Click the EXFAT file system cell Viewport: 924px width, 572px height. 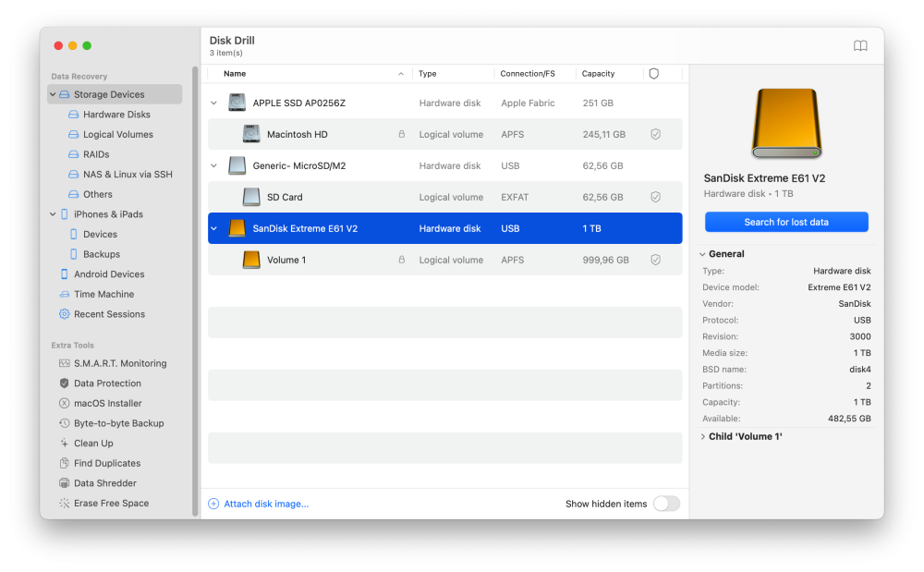point(515,197)
